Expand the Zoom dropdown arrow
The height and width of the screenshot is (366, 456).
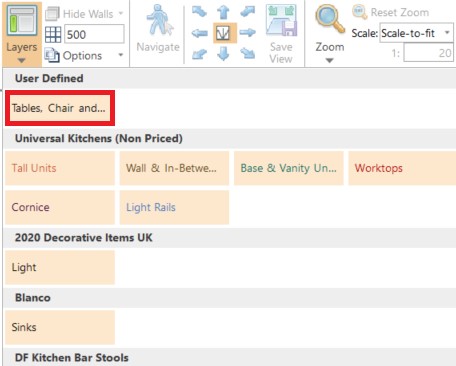pyautogui.click(x=329, y=60)
